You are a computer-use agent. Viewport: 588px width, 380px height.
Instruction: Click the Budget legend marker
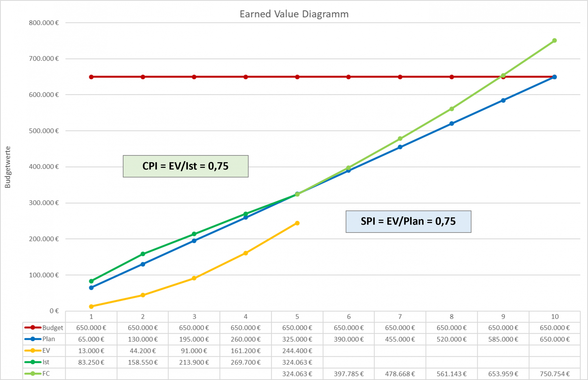33,327
